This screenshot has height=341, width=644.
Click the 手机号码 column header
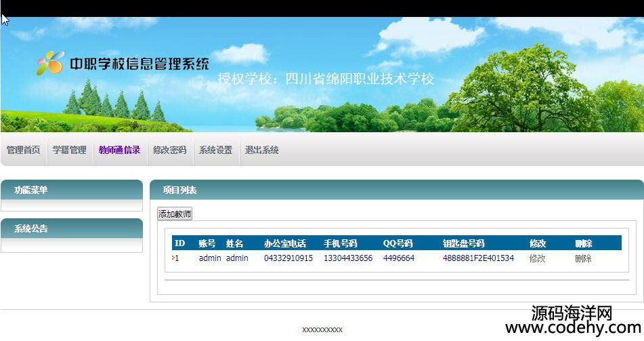(340, 243)
